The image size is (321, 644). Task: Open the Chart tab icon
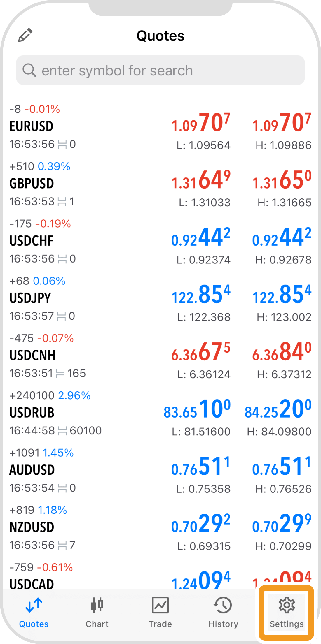[x=97, y=605]
